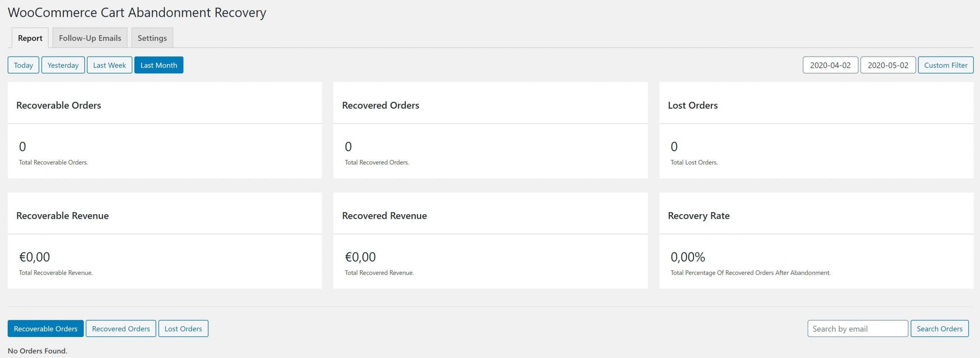Viewport: 980px width, 358px height.
Task: Click the 0,00% recovery rate value
Action: (688, 257)
